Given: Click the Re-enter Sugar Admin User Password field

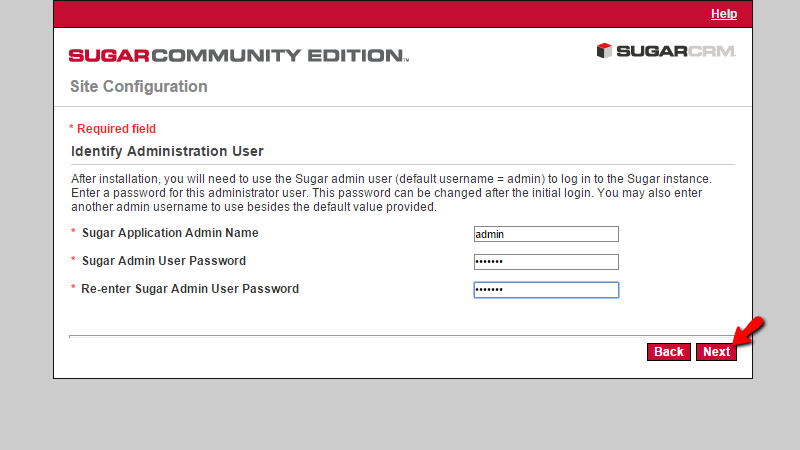Looking at the screenshot, I should click(546, 290).
